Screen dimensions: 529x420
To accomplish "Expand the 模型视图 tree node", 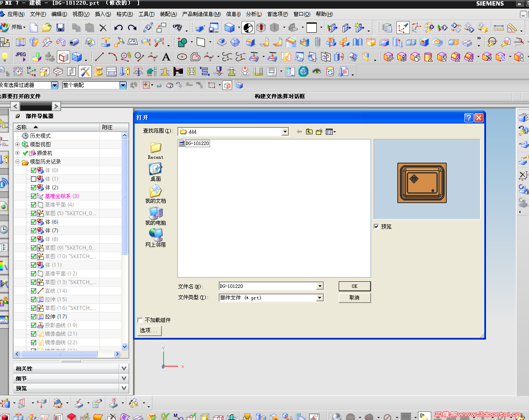I will 18,145.
